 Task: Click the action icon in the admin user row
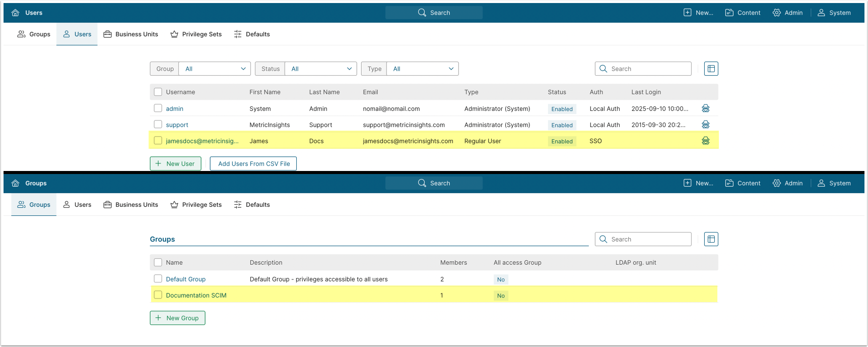[705, 108]
